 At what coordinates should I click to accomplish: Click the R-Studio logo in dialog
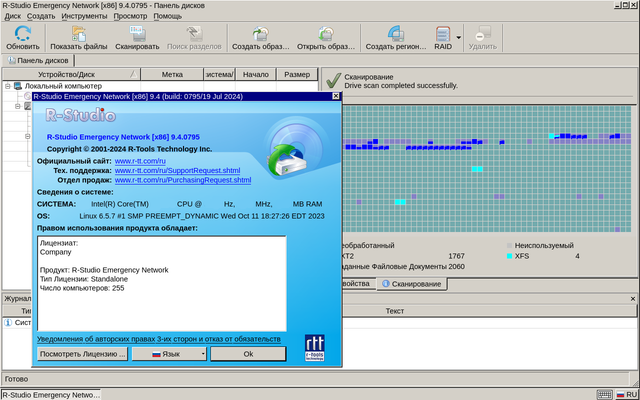[80, 116]
